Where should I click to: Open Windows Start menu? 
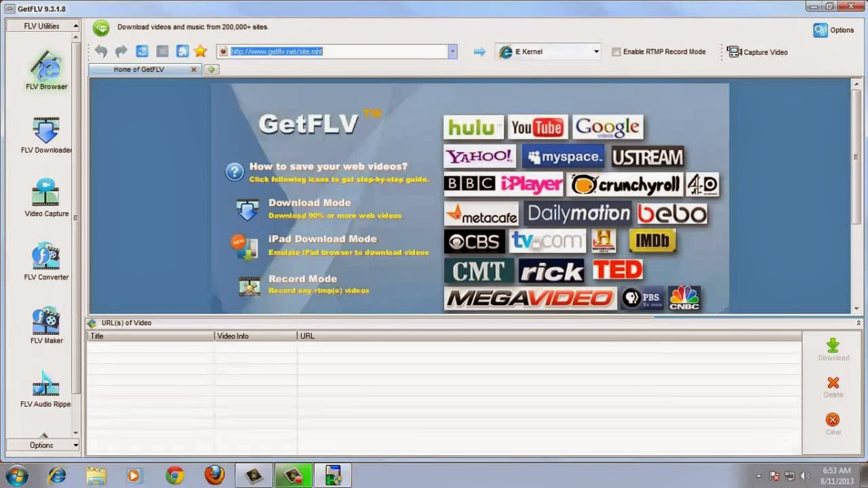pyautogui.click(x=16, y=475)
